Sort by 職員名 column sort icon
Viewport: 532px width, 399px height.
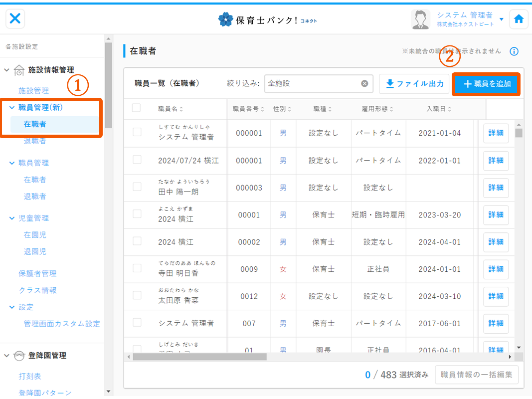[181, 109]
